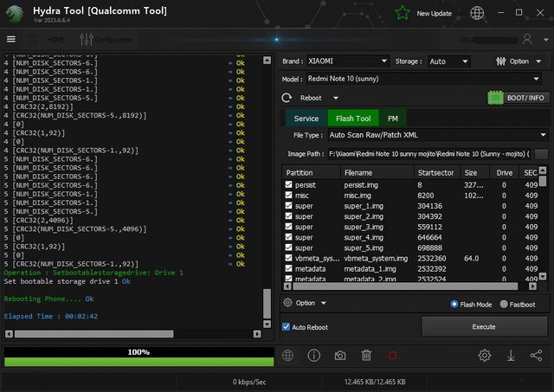Click the Execute button
The image size is (554, 392).
coord(485,327)
